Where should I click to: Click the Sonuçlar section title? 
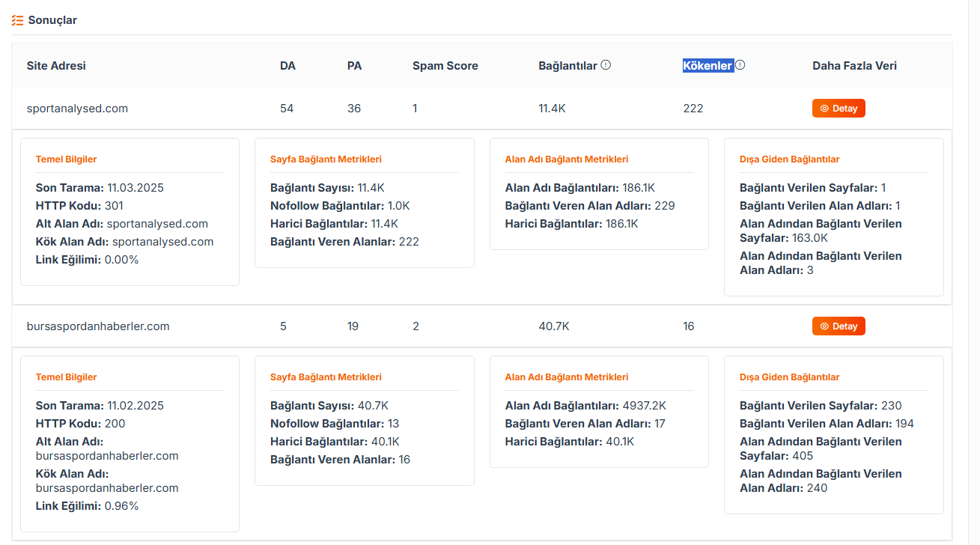click(x=52, y=20)
